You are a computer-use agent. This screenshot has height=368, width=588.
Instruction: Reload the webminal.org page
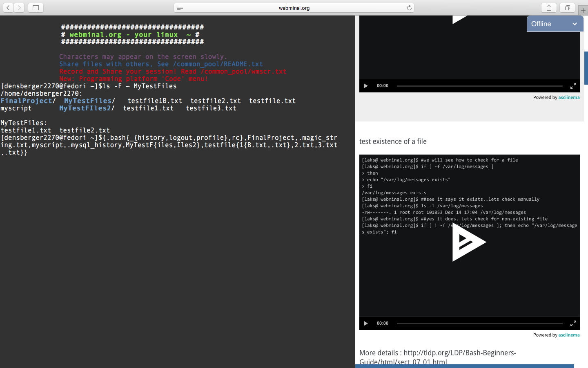tap(409, 8)
